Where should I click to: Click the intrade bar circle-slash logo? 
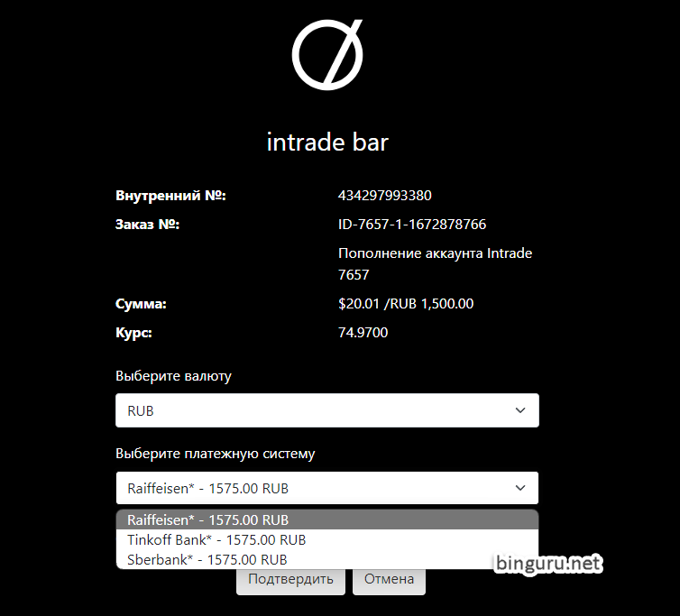(327, 55)
